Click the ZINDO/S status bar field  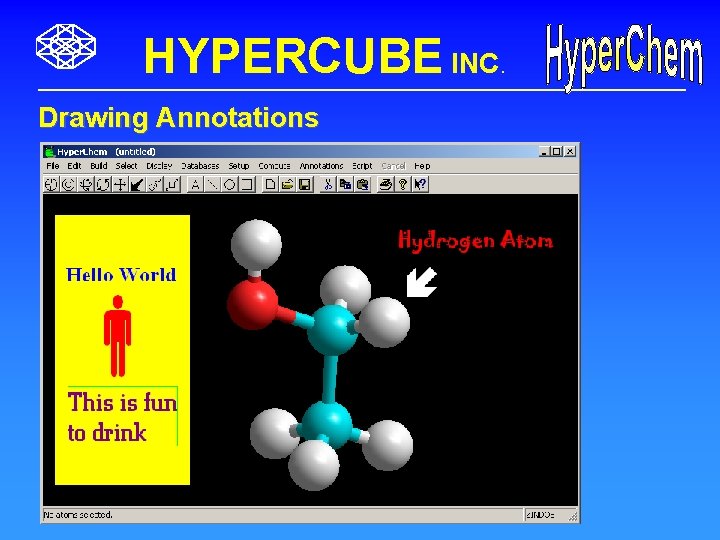click(x=545, y=515)
